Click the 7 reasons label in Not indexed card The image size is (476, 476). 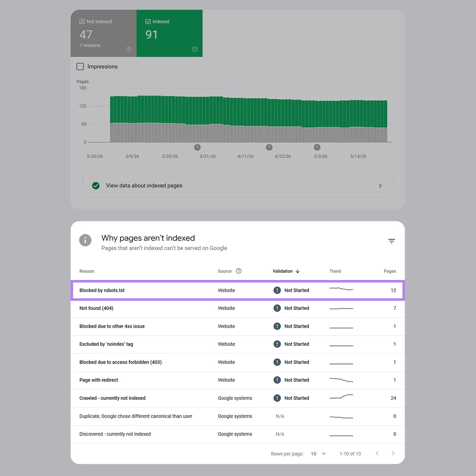90,45
